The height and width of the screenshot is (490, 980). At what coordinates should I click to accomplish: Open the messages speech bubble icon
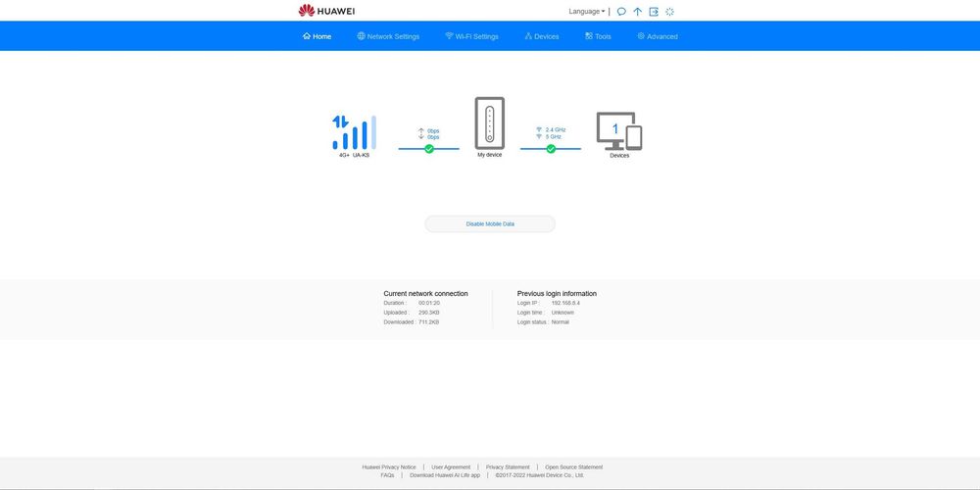[x=621, y=11]
